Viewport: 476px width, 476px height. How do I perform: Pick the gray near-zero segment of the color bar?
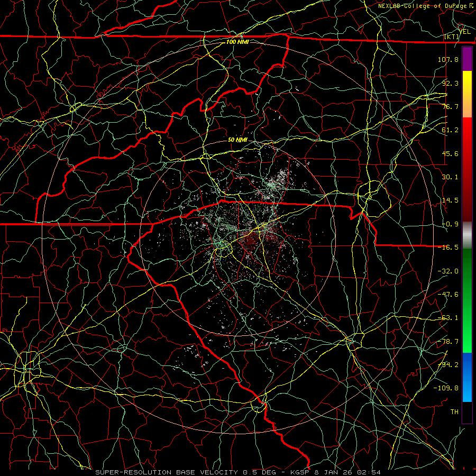tap(467, 235)
